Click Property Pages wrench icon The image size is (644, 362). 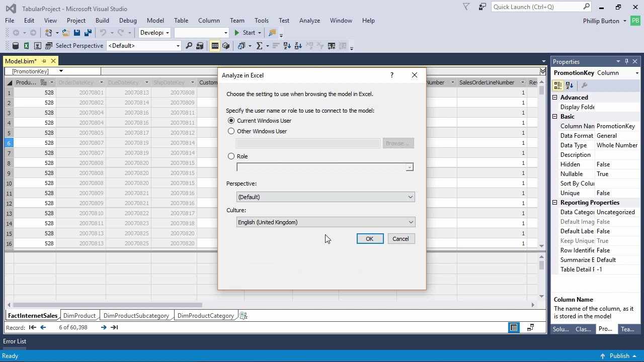click(584, 85)
